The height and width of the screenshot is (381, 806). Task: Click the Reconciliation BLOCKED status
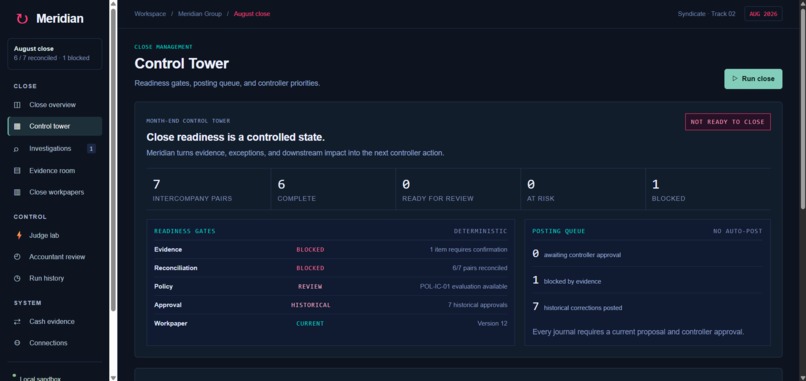pos(310,268)
